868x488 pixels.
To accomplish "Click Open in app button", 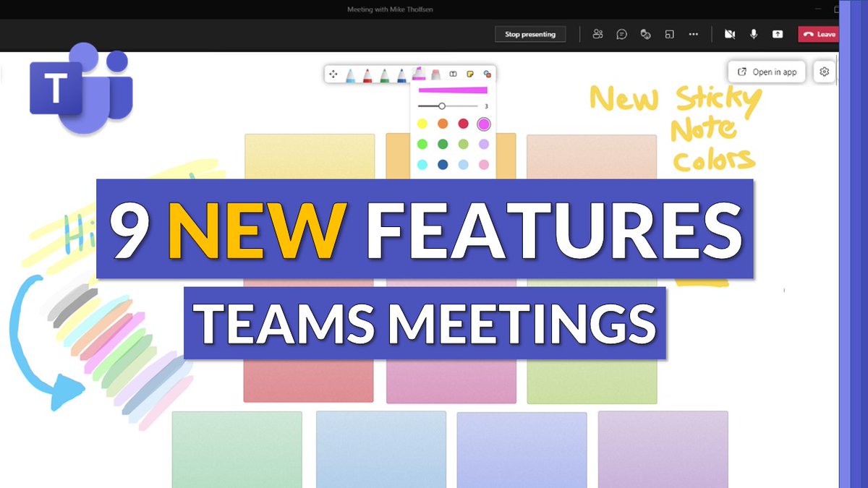I will click(x=767, y=72).
